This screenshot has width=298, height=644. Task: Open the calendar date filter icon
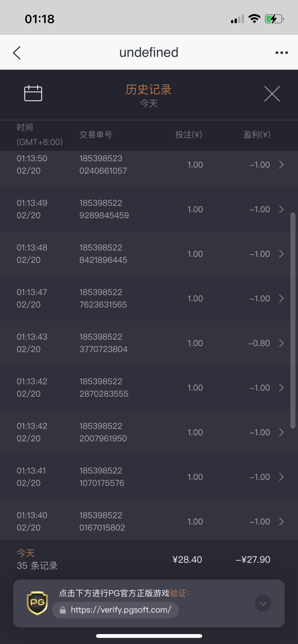33,93
